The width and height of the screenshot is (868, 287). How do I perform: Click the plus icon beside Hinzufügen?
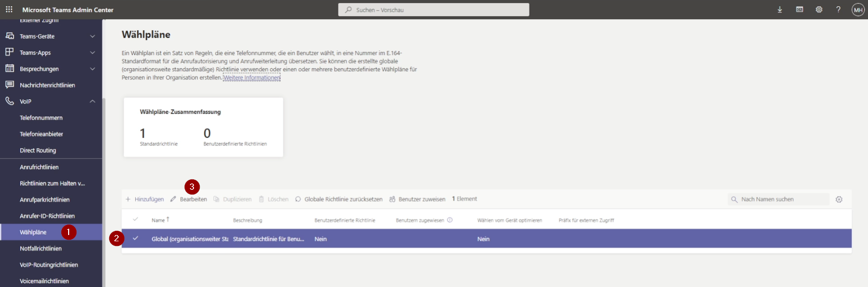(x=128, y=199)
